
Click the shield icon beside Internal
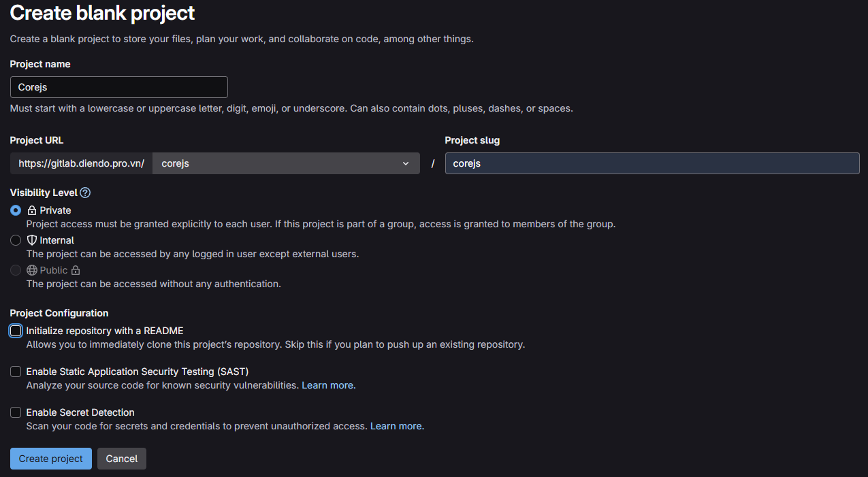[x=31, y=240]
